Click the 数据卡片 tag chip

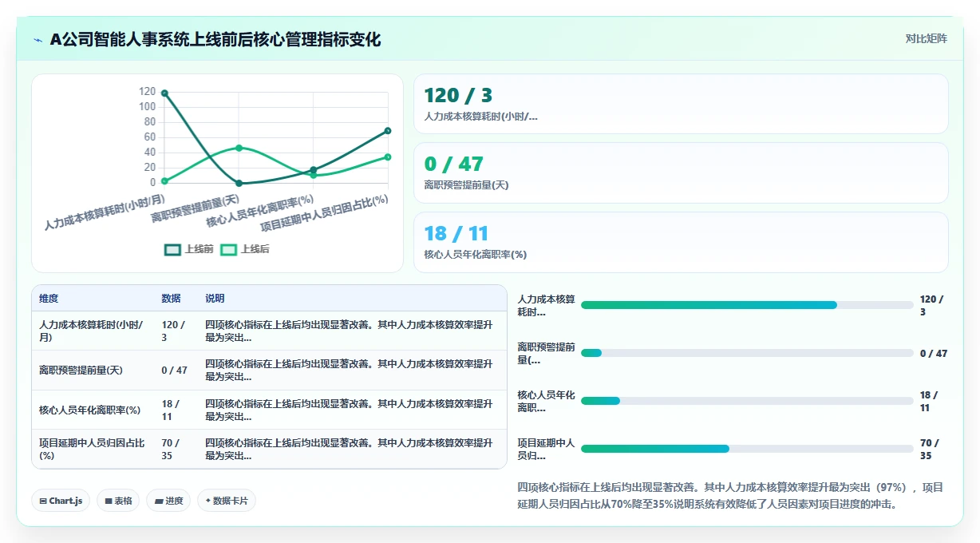[227, 501]
